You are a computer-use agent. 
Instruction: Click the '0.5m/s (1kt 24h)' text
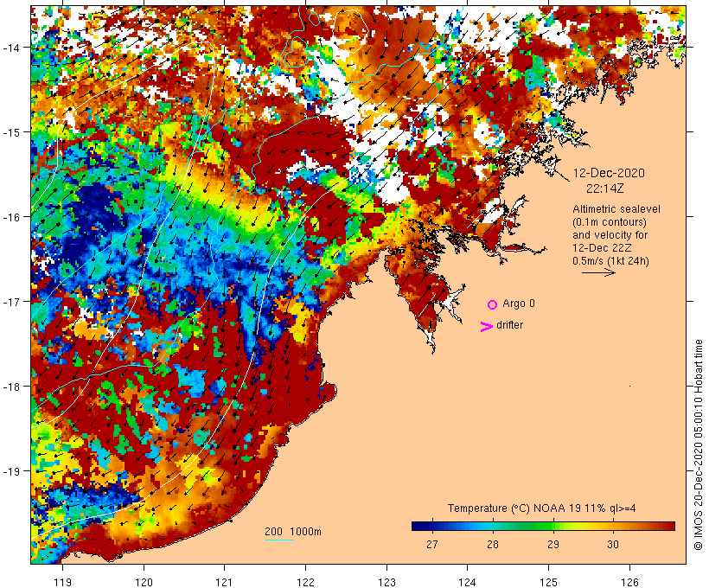[x=611, y=261]
